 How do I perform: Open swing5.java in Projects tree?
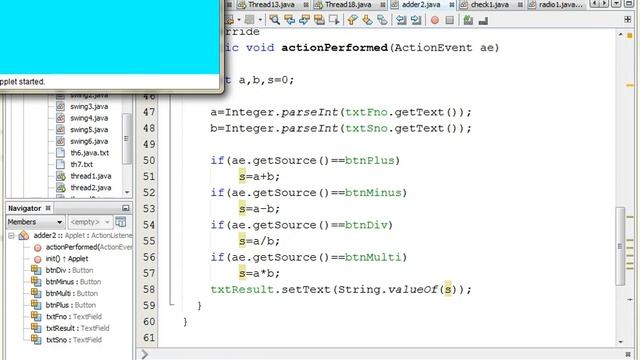89,130
